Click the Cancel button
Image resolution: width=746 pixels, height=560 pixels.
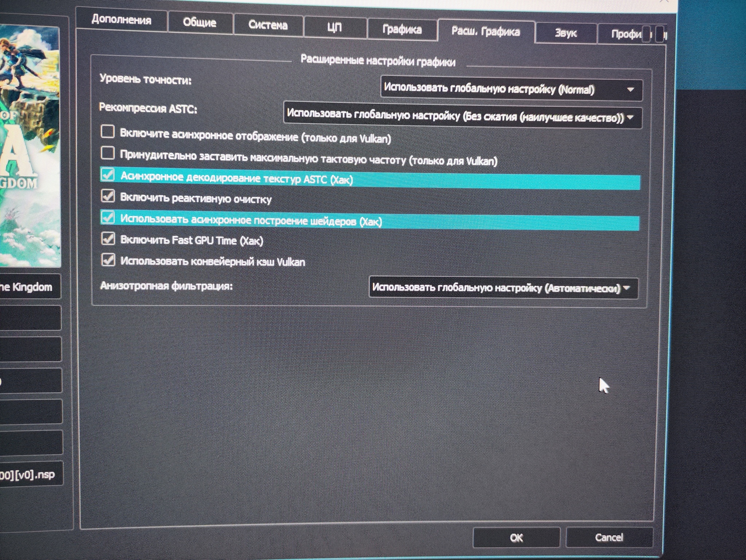coord(609,537)
